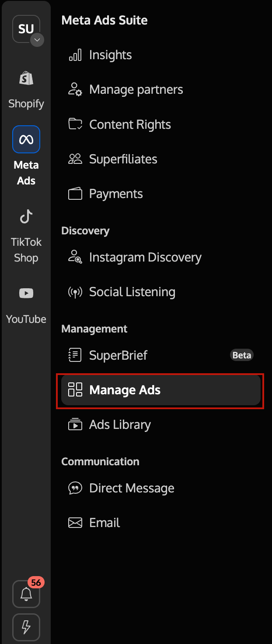Click the Discovery section heading
272x644 pixels.
(85, 231)
